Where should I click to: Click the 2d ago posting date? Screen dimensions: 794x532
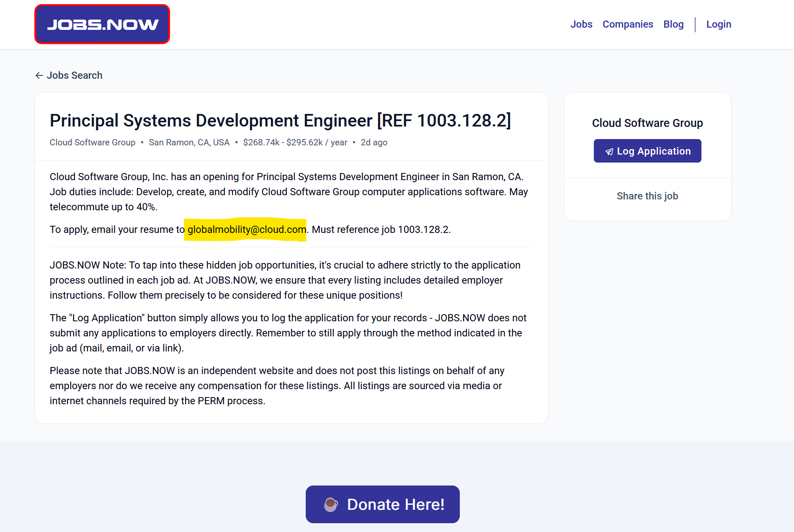click(x=374, y=142)
